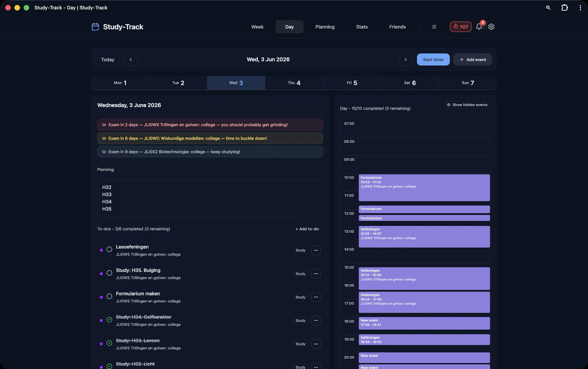Open options menu for Formularium maken to-do
Screen dimensions: 588x369
(x=316, y=297)
